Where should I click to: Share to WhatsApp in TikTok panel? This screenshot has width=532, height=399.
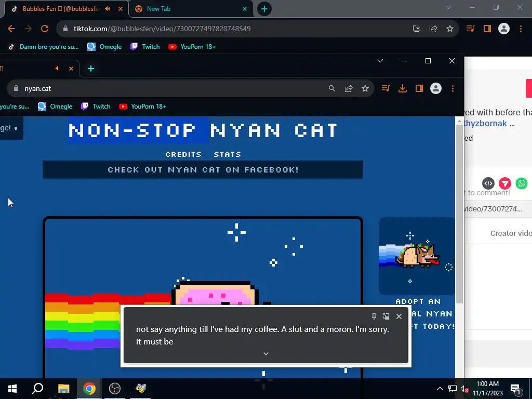point(522,183)
